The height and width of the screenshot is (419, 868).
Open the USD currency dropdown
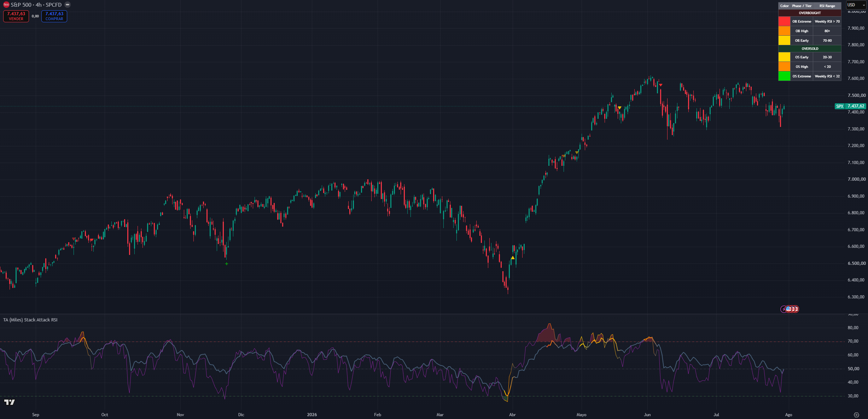coord(856,5)
